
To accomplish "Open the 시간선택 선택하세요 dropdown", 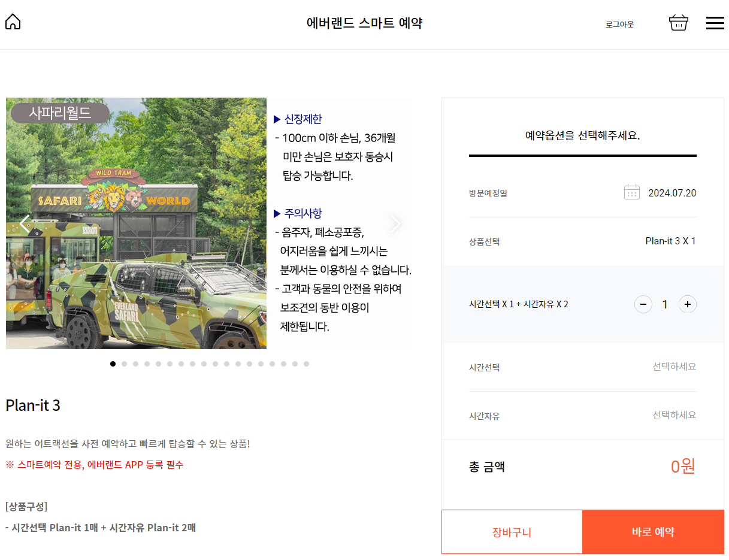I will click(583, 367).
